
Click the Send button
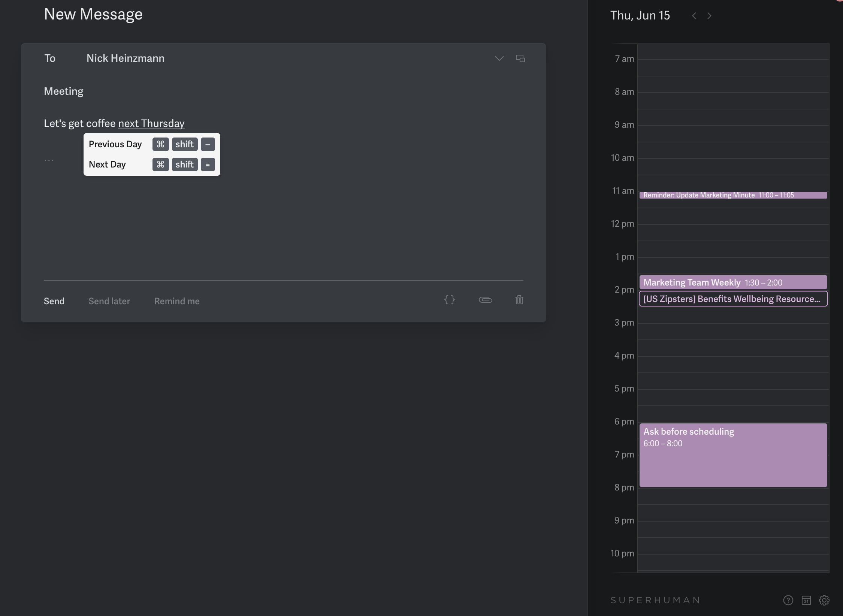pyautogui.click(x=54, y=301)
